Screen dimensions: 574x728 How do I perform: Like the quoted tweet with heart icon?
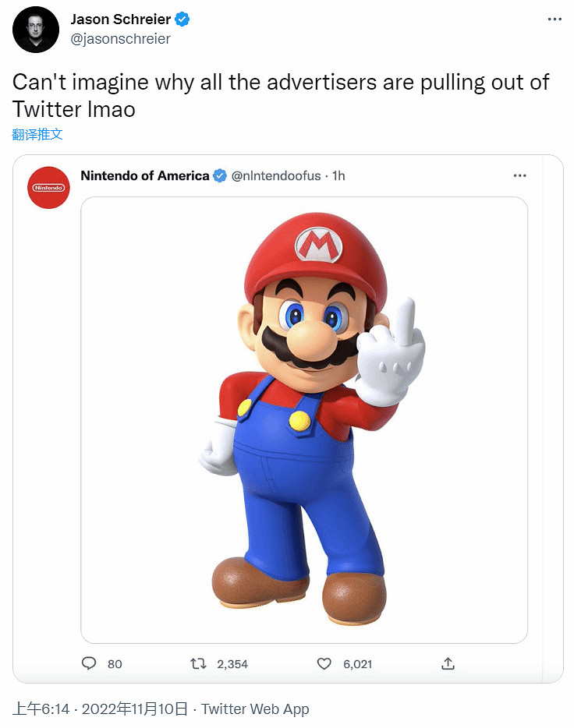click(x=324, y=663)
